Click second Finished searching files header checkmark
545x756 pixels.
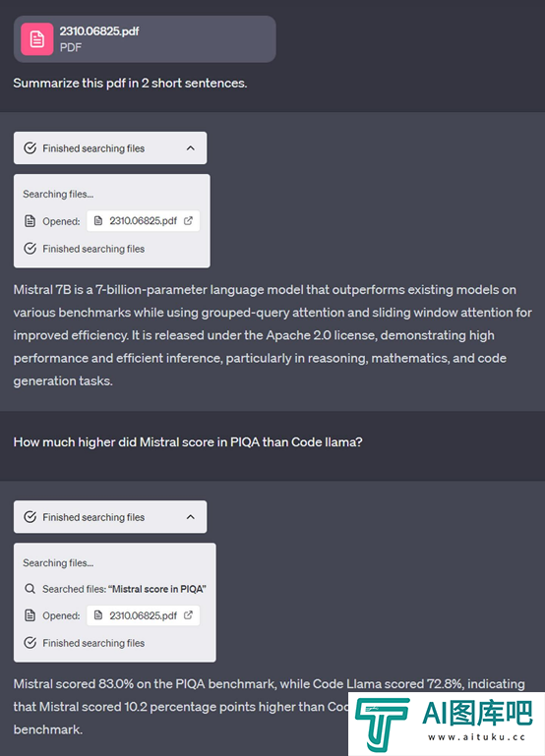(x=30, y=517)
